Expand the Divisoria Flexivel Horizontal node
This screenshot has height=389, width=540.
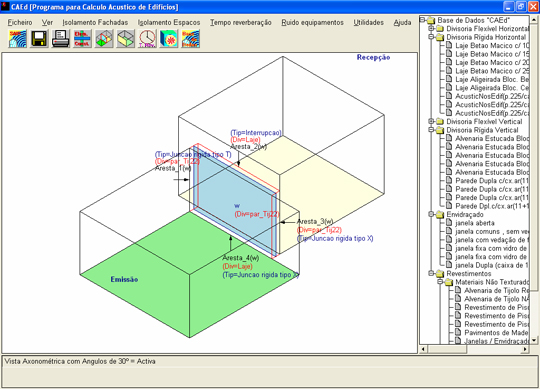click(x=431, y=29)
